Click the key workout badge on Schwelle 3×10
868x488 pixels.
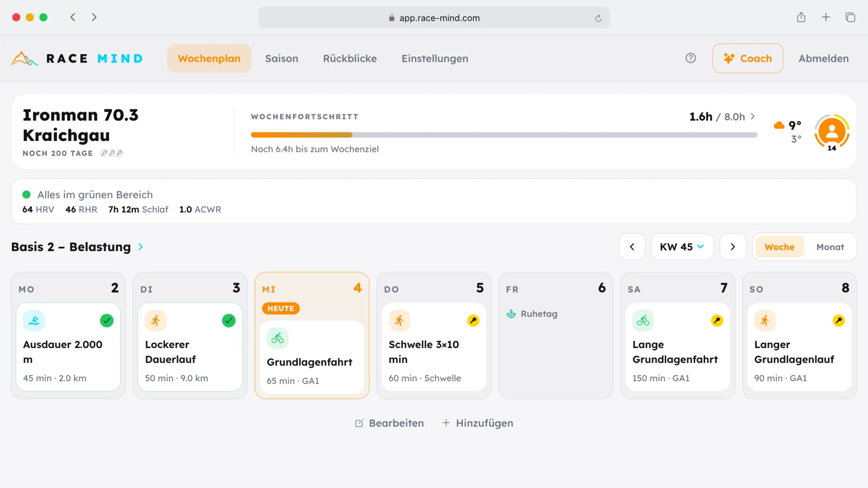coord(473,320)
